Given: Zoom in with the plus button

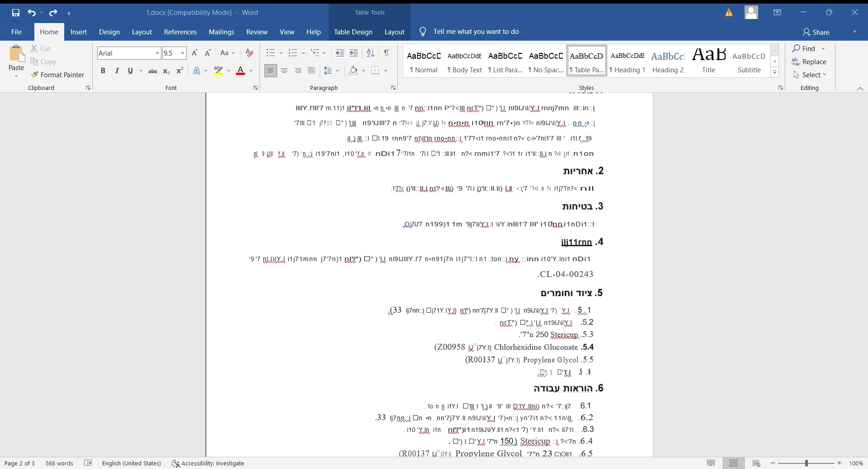Looking at the screenshot, I should 840,463.
